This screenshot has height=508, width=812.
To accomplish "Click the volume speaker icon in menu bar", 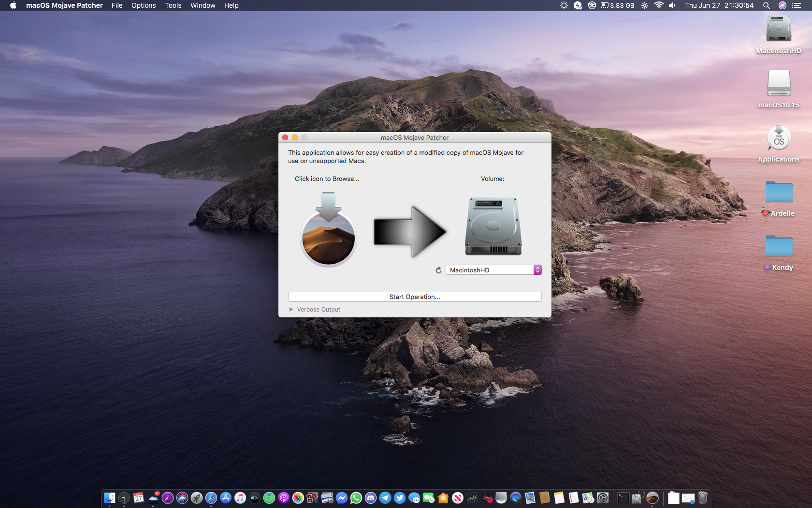I will pyautogui.click(x=672, y=5).
